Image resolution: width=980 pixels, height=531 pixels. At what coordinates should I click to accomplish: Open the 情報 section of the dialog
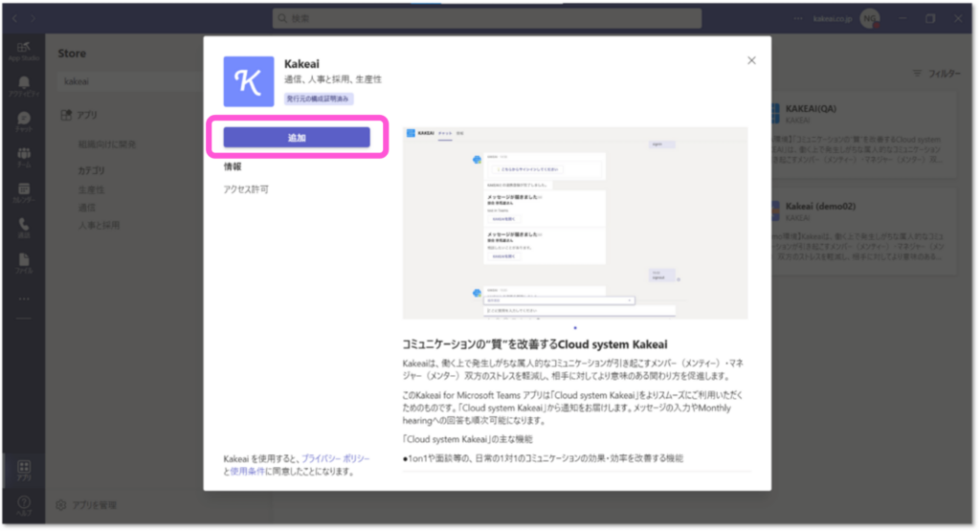point(233,166)
